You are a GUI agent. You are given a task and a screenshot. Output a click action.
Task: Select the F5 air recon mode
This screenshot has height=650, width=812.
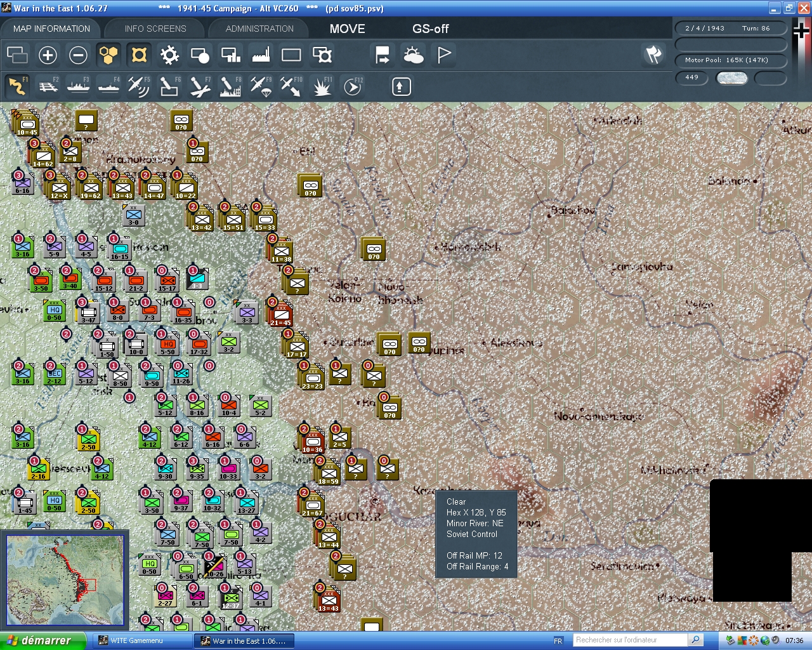click(x=139, y=86)
